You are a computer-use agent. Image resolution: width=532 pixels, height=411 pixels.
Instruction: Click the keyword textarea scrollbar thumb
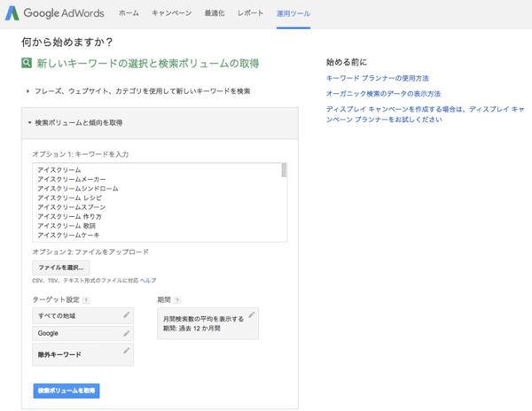(284, 170)
